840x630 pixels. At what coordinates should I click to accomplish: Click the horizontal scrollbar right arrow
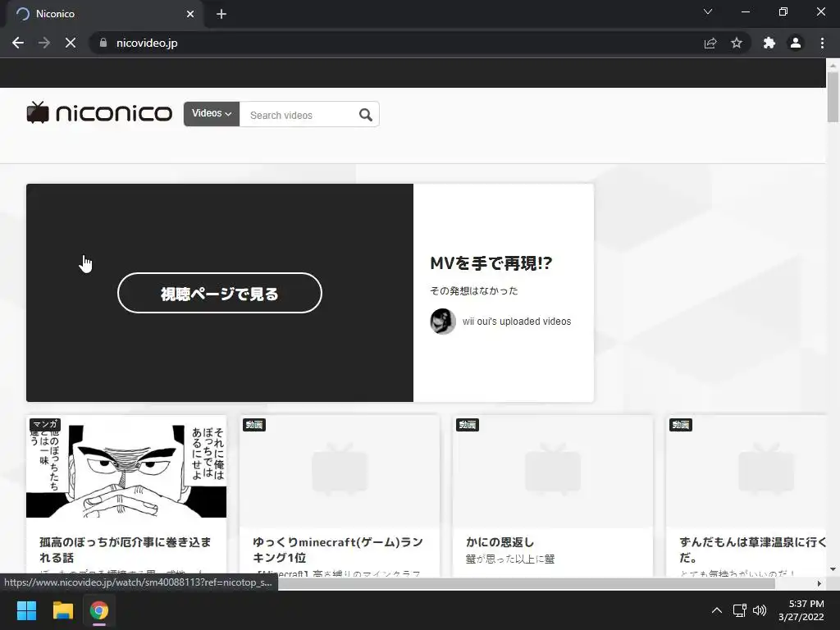click(819, 583)
